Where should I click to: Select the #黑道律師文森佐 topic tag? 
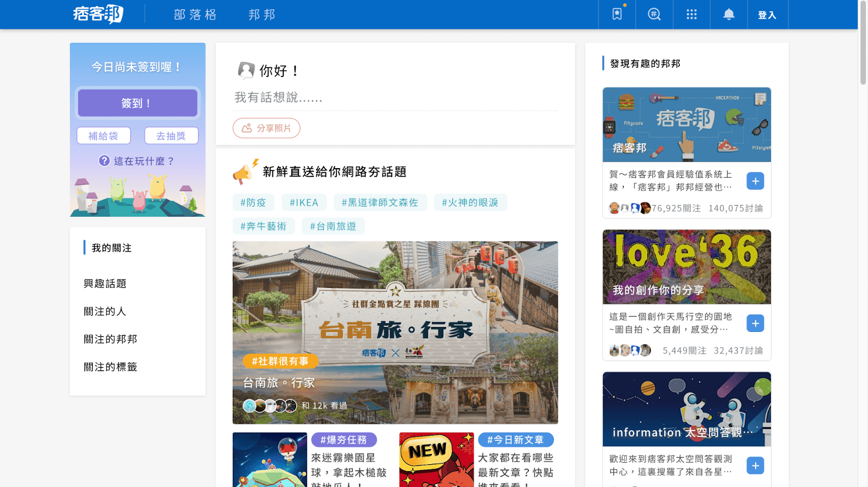click(x=380, y=202)
